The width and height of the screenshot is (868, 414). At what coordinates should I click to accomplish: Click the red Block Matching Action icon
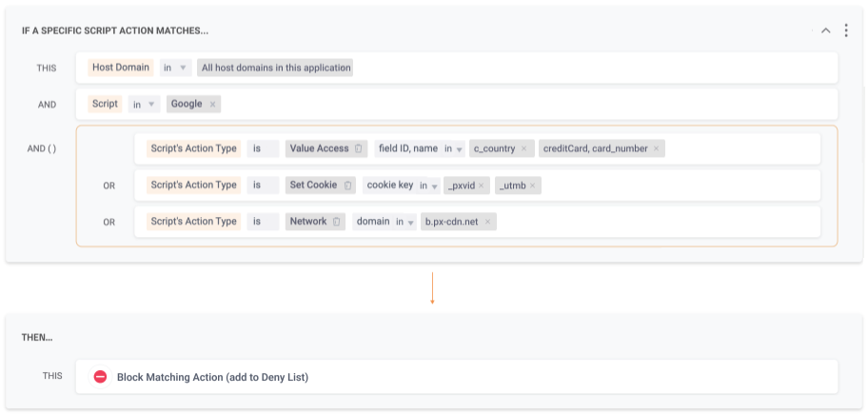[x=100, y=377]
